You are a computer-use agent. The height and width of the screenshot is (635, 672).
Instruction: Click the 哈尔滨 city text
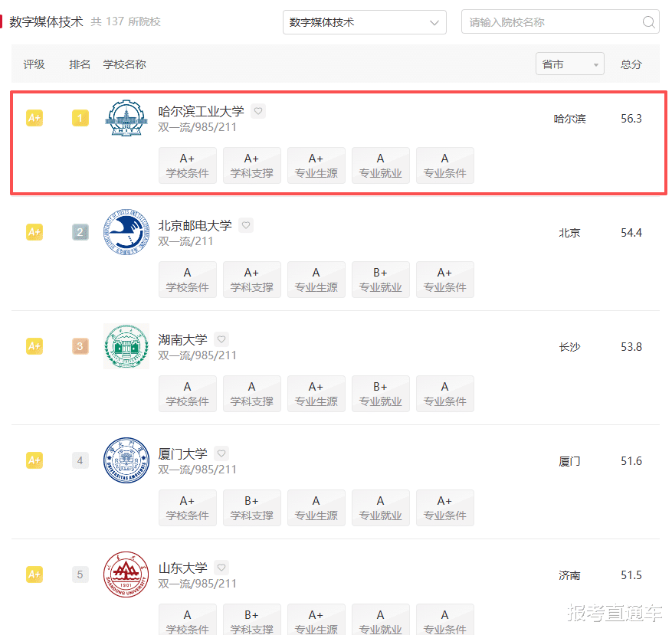(x=569, y=119)
